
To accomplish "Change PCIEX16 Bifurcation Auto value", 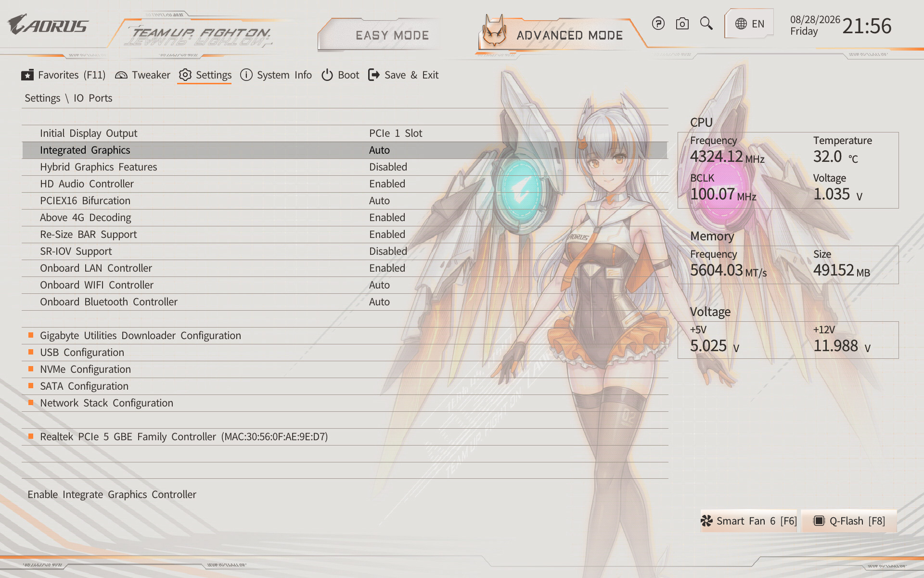I will click(380, 201).
